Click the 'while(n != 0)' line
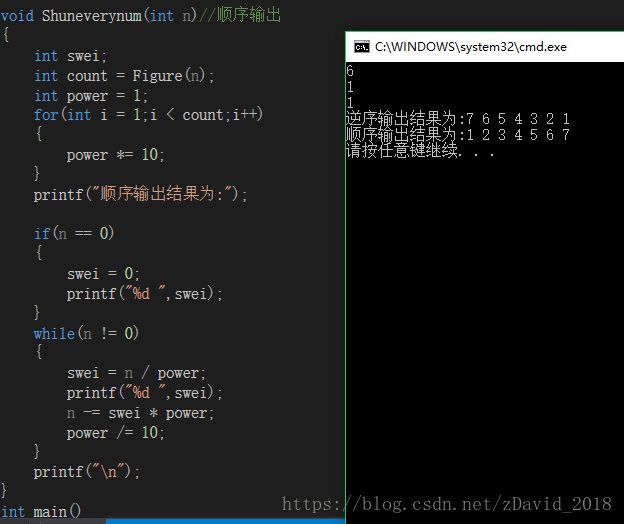Viewport: 624px width, 524px height. click(x=86, y=333)
